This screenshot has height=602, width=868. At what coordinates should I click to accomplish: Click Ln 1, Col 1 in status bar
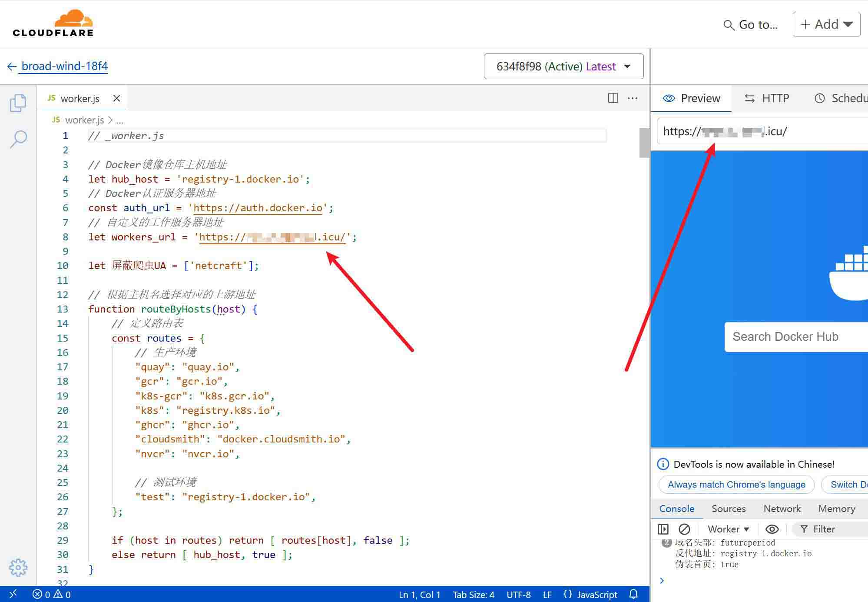coord(420,595)
